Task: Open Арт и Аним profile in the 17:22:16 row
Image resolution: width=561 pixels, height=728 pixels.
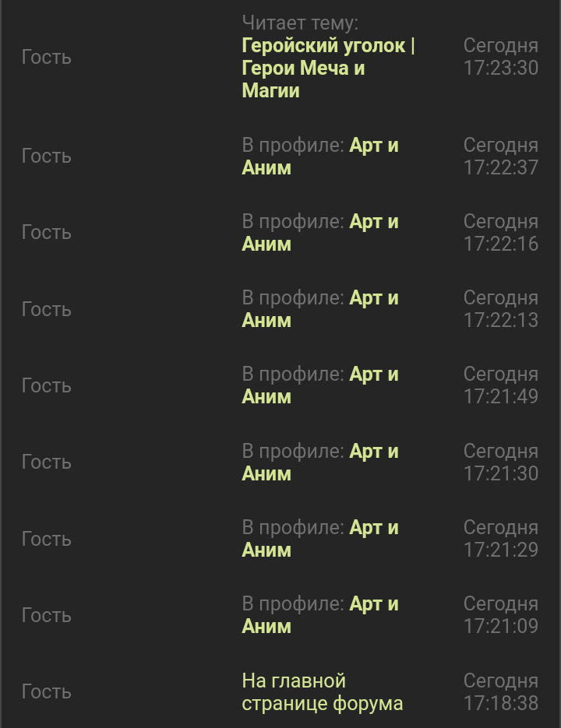Action: click(x=374, y=222)
